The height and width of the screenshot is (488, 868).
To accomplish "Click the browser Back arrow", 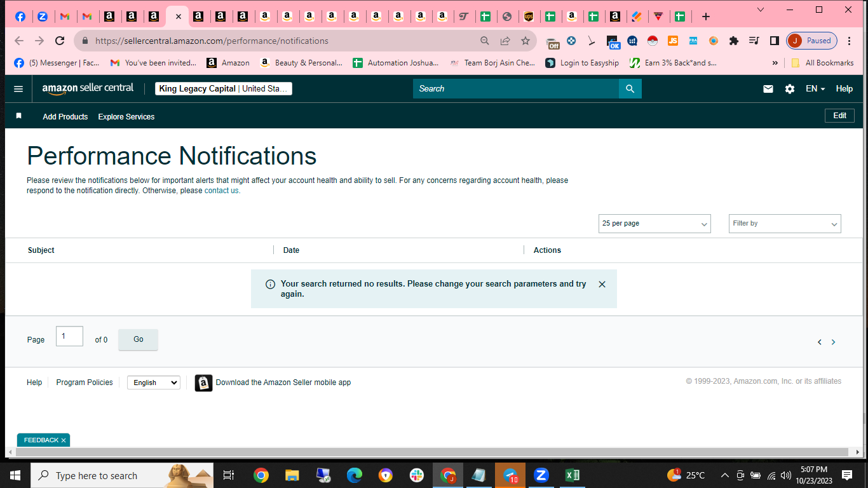I will (19, 41).
